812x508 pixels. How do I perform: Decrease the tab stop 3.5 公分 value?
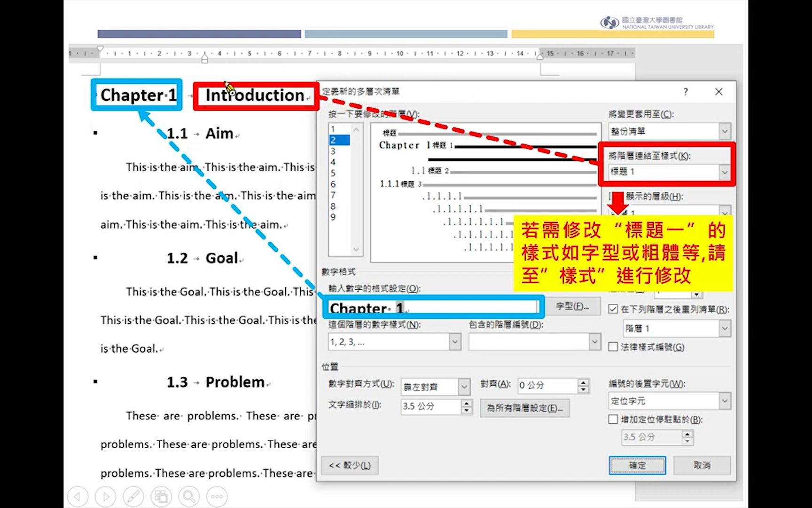tap(687, 441)
